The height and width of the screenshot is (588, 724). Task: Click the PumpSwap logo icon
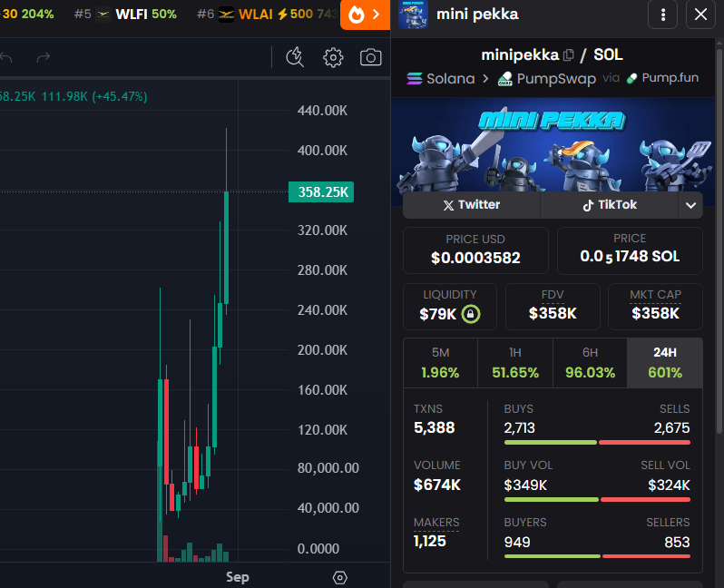tap(504, 79)
